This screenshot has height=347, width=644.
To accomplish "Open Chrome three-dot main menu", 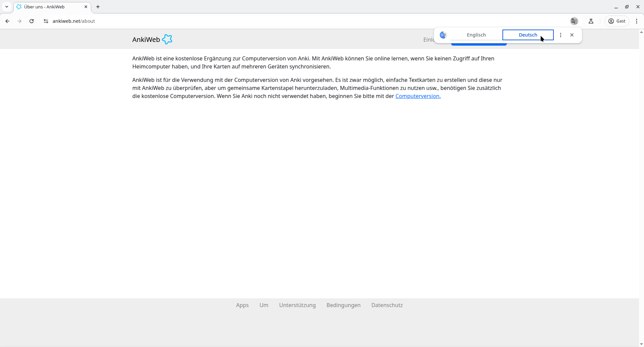I will pyautogui.click(x=637, y=21).
